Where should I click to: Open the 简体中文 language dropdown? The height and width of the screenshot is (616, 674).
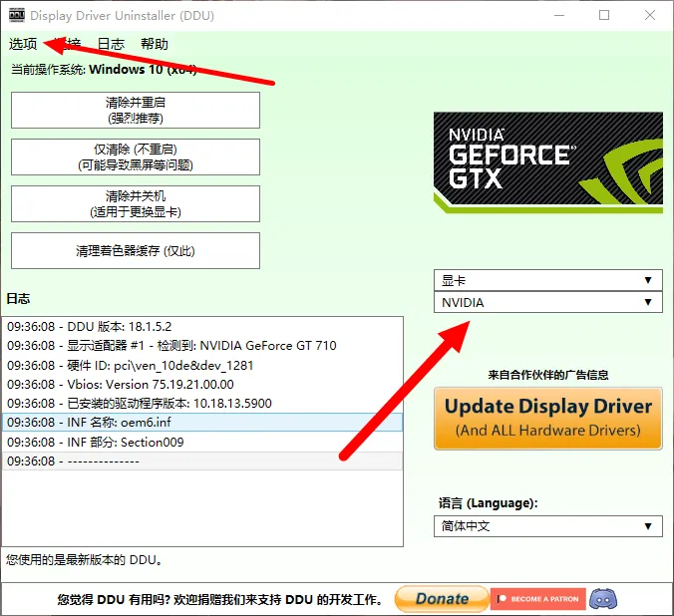[548, 526]
